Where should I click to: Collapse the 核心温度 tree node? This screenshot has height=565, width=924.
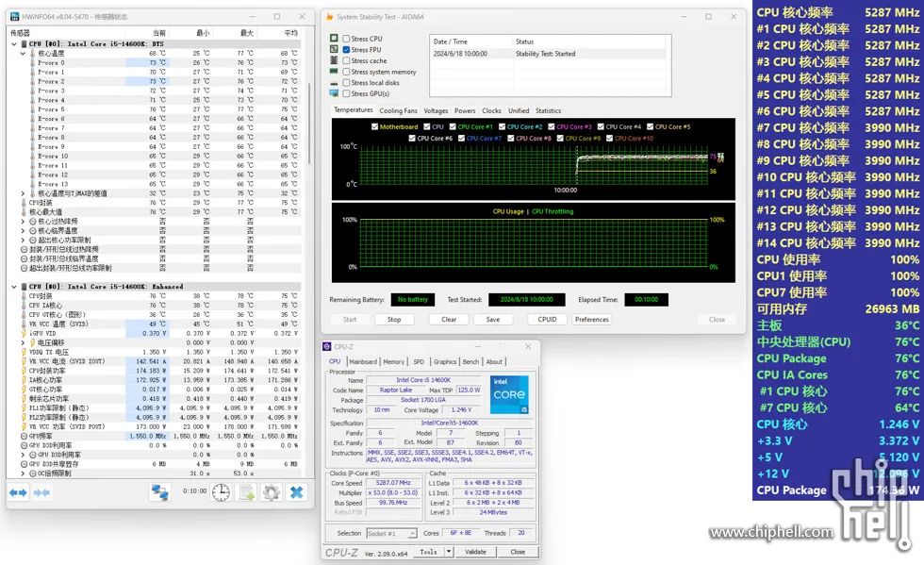tap(23, 54)
